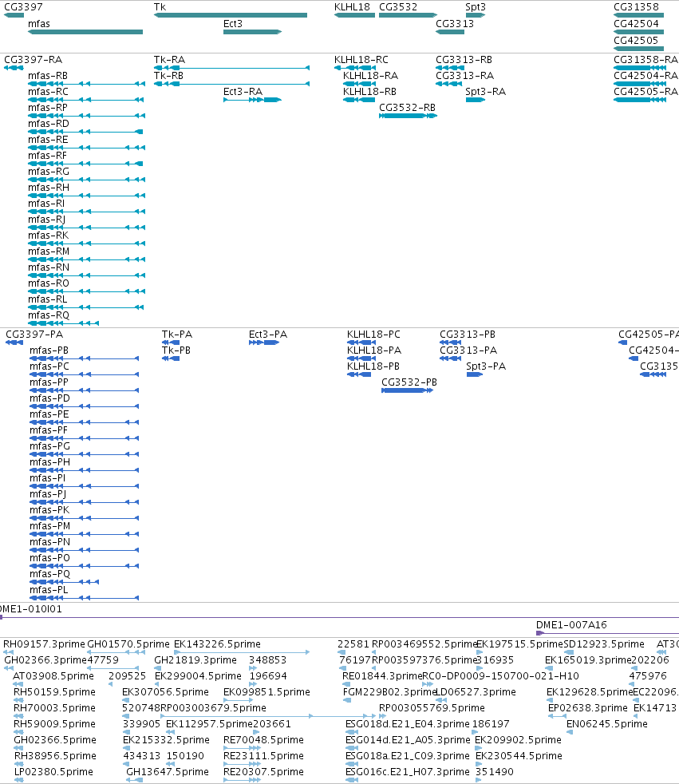The height and width of the screenshot is (784, 679).
Task: Click the CG31358 gene label
Action: click(x=636, y=7)
